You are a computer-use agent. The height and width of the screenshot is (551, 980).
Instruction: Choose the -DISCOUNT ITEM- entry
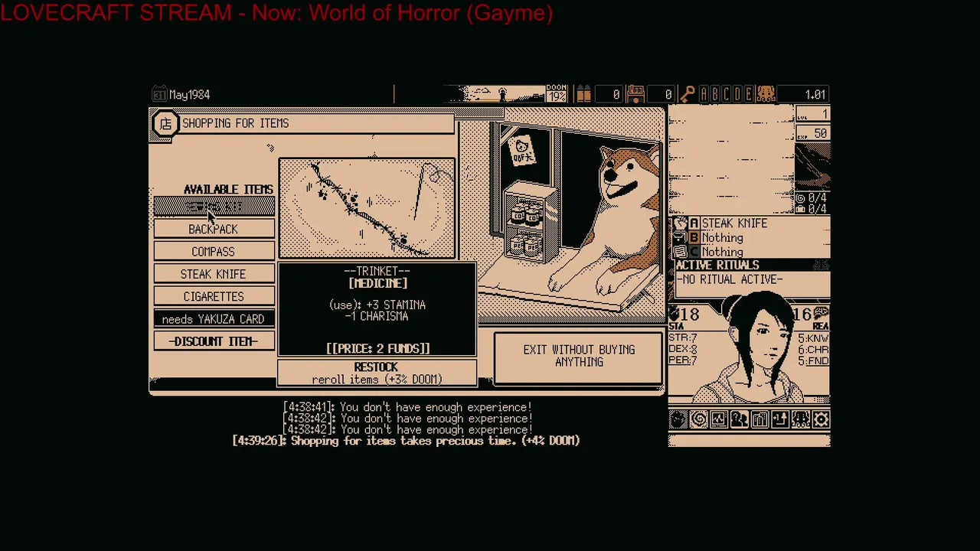coord(214,341)
